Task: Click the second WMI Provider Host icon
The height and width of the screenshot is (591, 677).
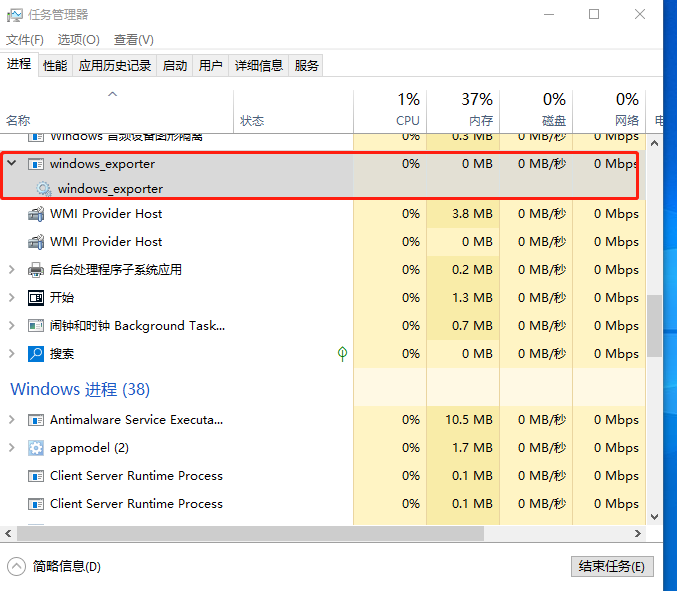Action: point(36,242)
